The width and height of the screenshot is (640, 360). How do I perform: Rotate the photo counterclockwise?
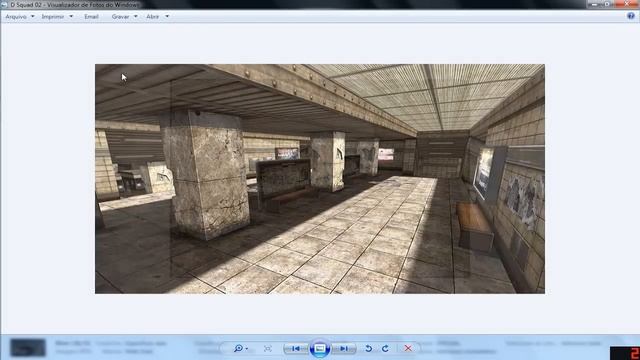pyautogui.click(x=369, y=349)
